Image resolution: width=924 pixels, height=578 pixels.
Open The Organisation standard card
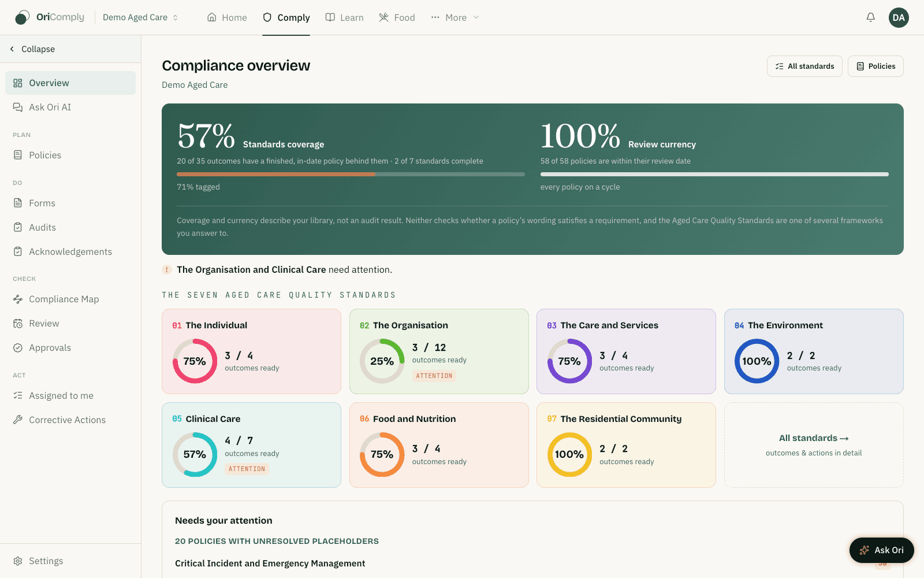(x=439, y=351)
